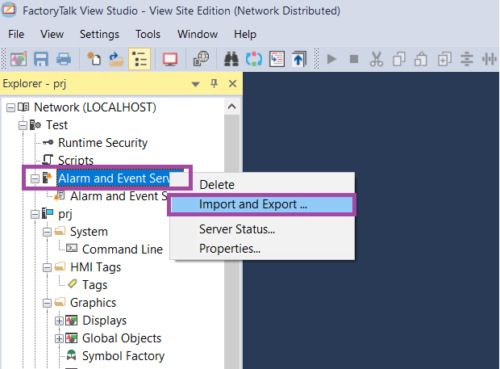Click the Explorer scrollbar up arrow
Image resolution: width=500 pixels, height=369 pixels.
(232, 107)
